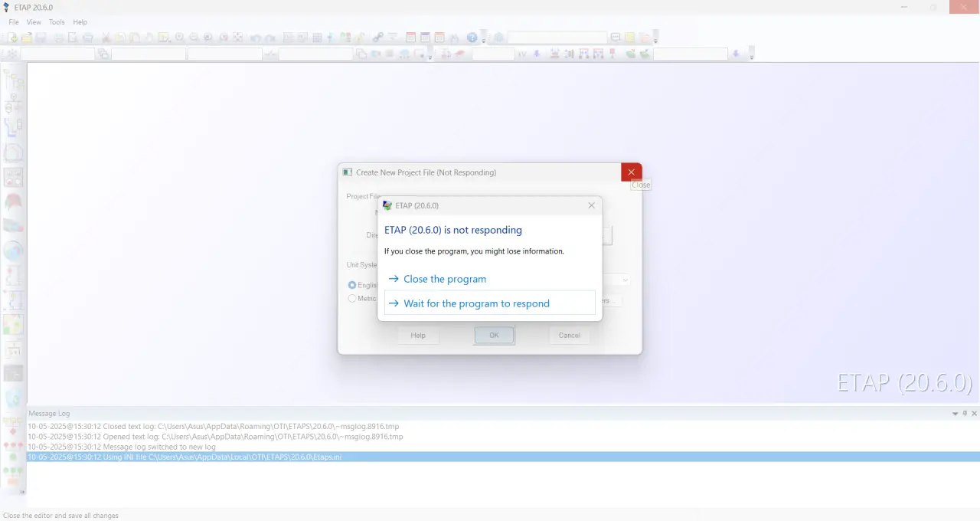Select the 'Using INI file' highlighted log row

pyautogui.click(x=504, y=457)
